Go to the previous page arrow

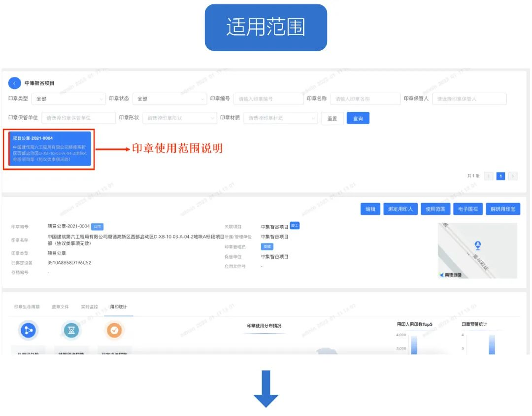coord(489,176)
